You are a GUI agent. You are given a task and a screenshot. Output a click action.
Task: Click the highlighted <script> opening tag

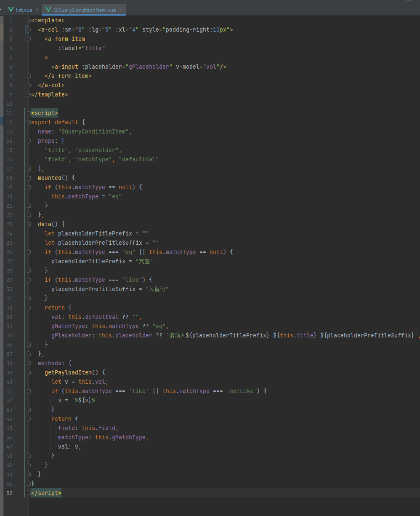coord(45,113)
